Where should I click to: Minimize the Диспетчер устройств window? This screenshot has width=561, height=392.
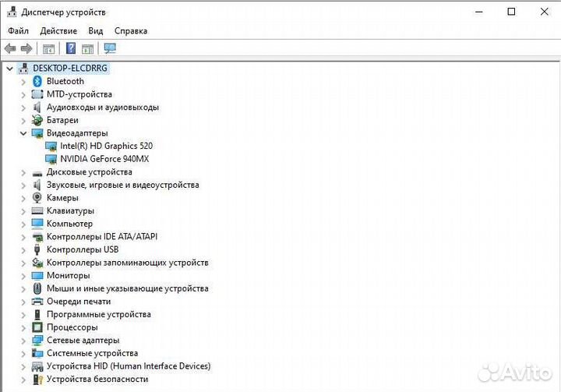478,12
